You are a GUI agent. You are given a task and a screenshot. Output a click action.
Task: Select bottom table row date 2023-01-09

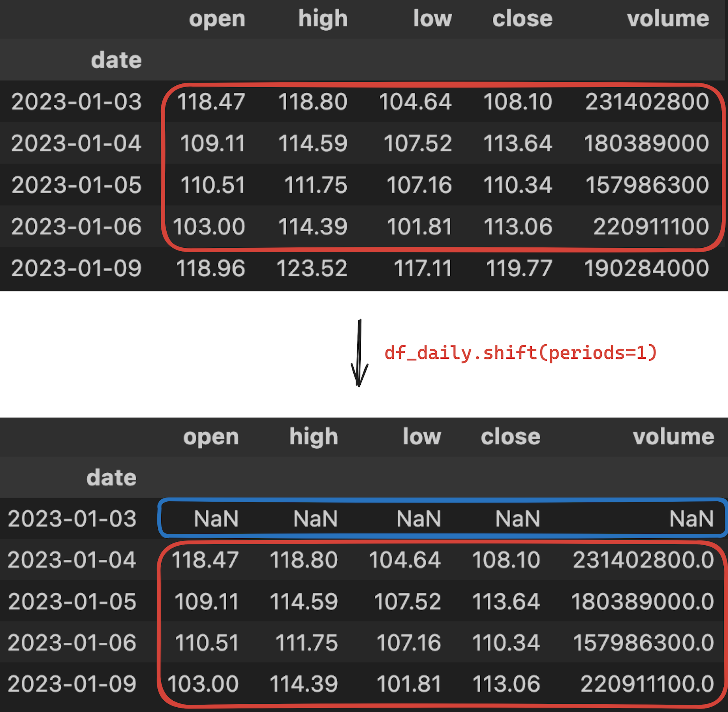72,684
